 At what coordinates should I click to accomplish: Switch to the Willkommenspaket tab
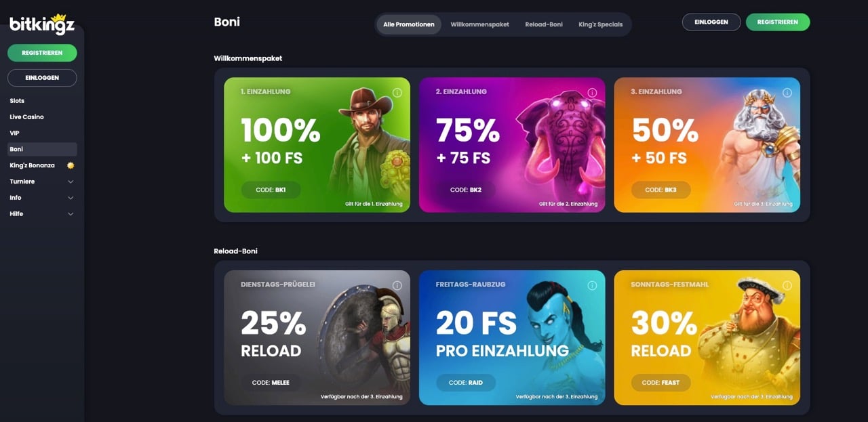tap(479, 24)
